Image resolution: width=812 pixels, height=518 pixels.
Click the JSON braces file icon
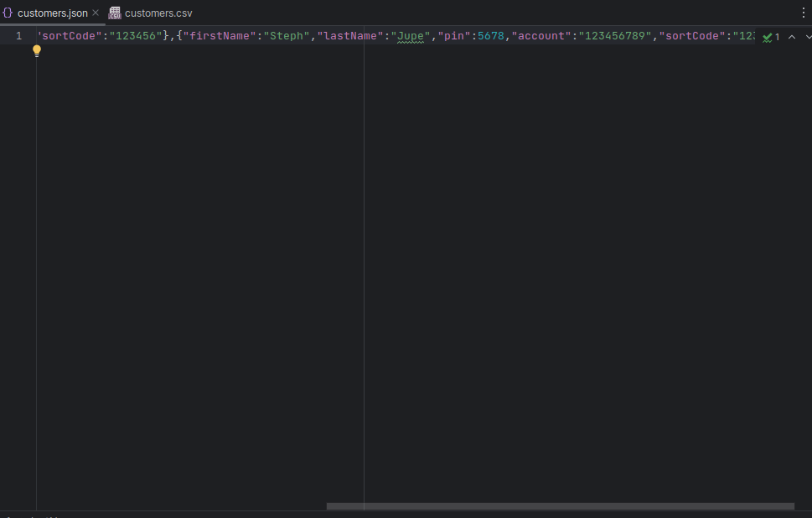point(8,13)
